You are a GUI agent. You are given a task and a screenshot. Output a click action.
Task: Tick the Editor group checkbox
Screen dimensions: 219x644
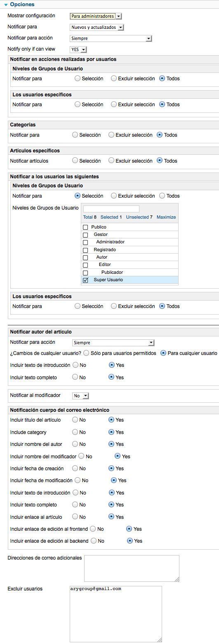point(85,265)
